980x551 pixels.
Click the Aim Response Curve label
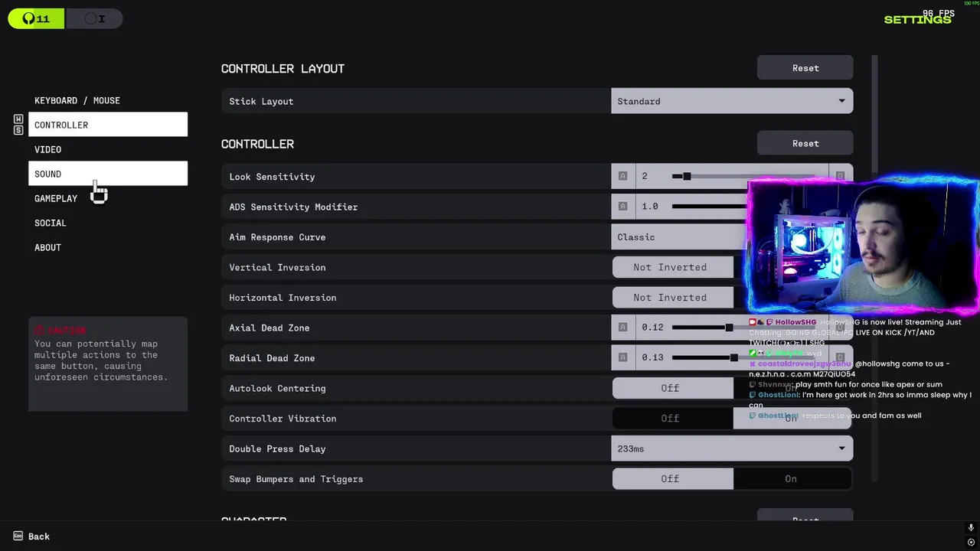(x=277, y=237)
